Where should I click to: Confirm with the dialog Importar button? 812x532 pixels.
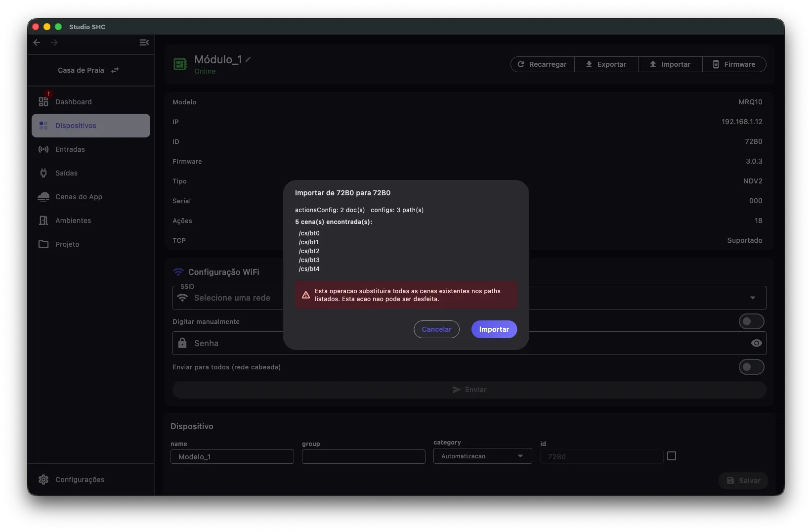(494, 329)
